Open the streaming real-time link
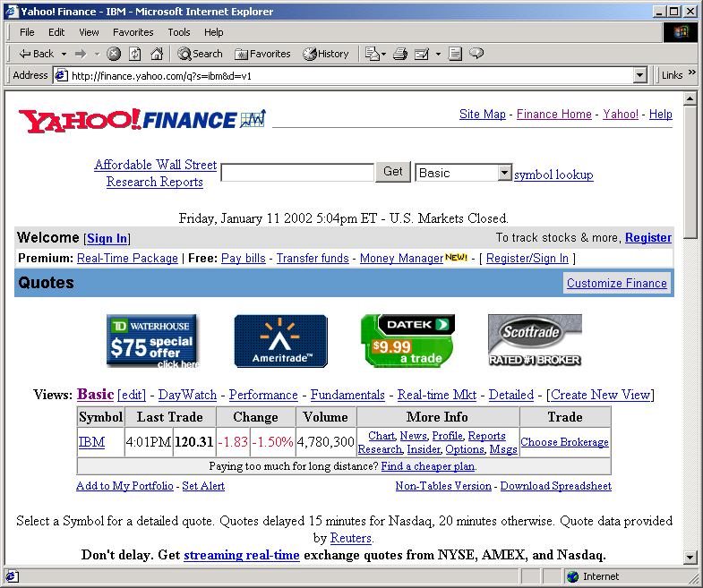The width and height of the screenshot is (703, 588). (x=242, y=555)
